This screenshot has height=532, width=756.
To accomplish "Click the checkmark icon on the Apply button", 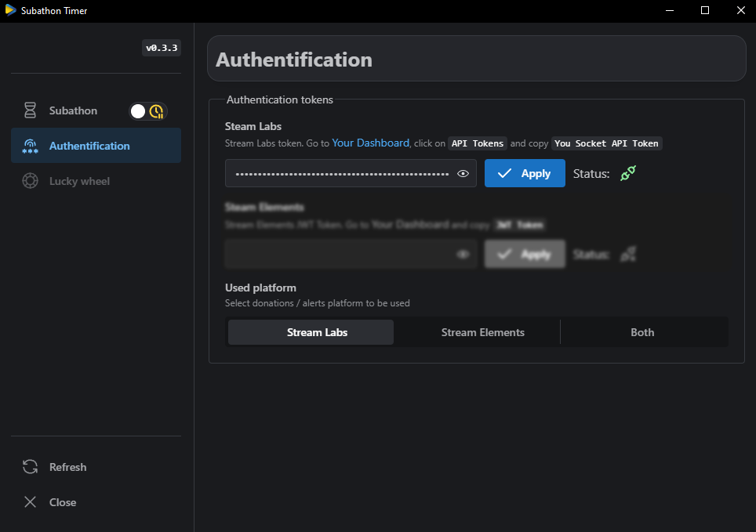I will coord(505,173).
